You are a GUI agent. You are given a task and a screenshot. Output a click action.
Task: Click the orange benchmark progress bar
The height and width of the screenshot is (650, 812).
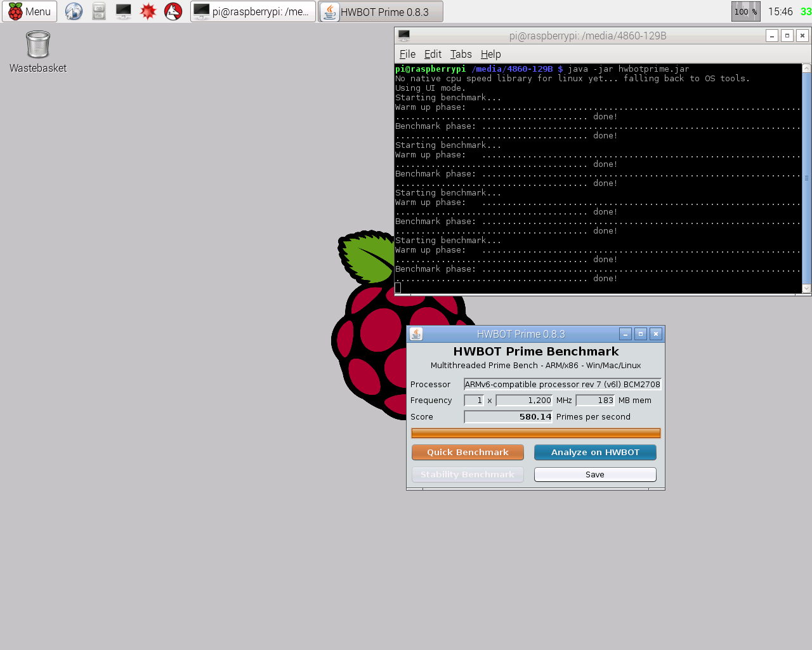pos(536,433)
